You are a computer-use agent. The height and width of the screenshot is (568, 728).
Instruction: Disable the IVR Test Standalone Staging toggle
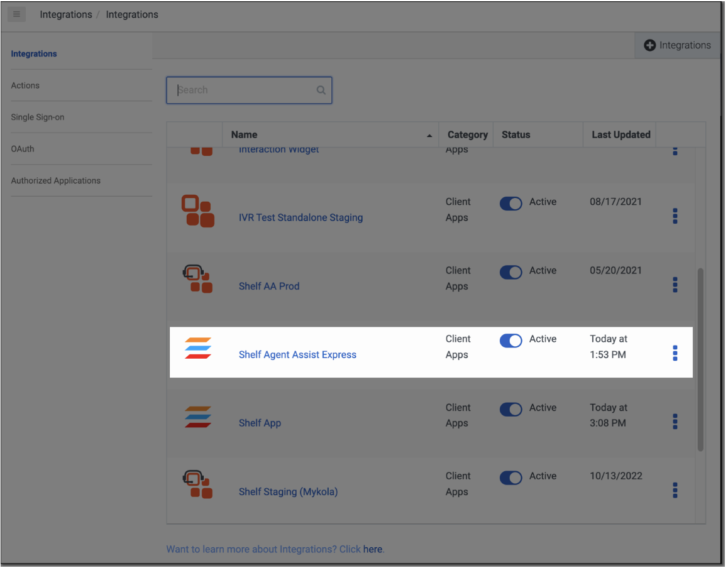[510, 203]
